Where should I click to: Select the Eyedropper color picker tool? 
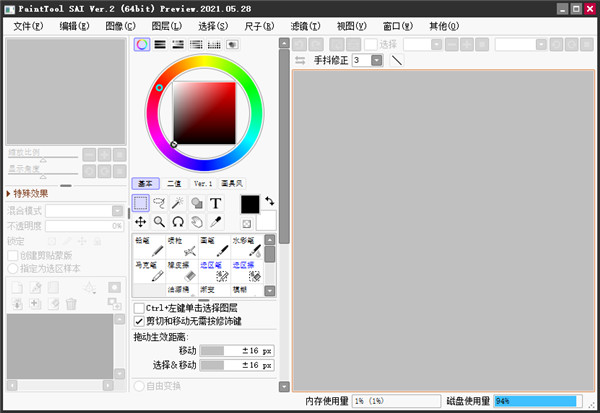click(215, 222)
